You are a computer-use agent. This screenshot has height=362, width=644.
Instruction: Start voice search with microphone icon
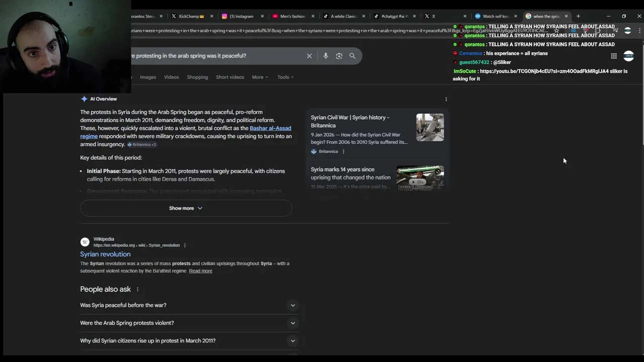click(326, 56)
